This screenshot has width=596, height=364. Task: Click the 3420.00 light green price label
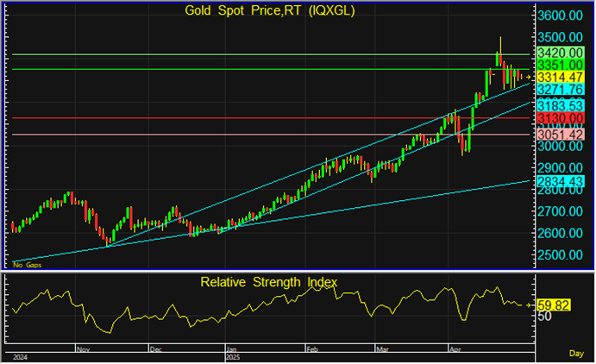click(x=560, y=53)
